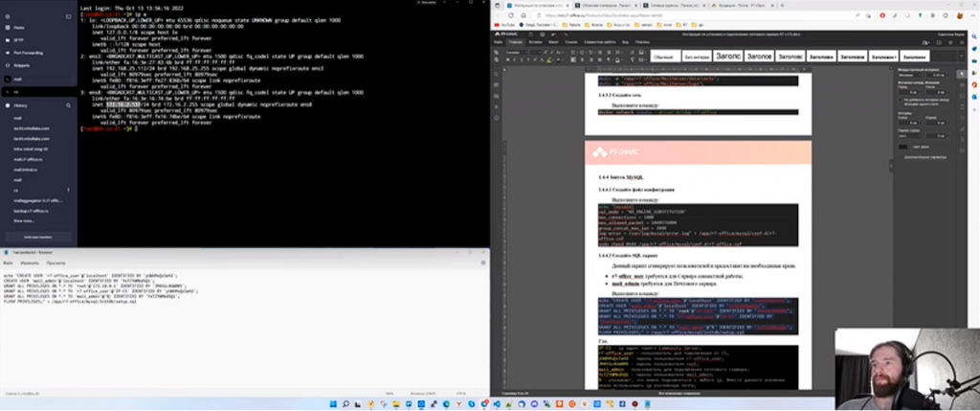Click the Termius settings icon at sidebar top
Image resolution: width=980 pixels, height=411 pixels.
[8, 16]
